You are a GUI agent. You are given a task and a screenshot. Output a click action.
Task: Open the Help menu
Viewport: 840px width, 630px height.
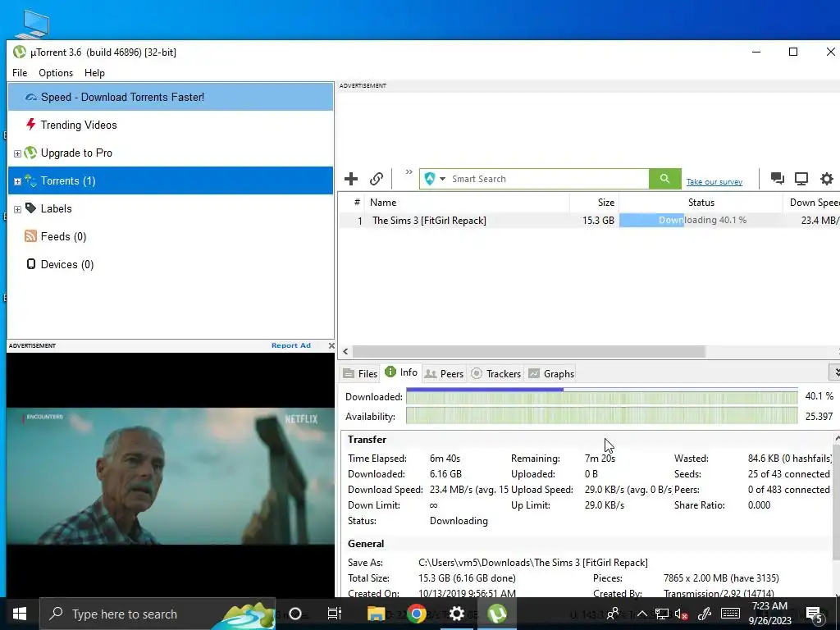pyautogui.click(x=94, y=73)
